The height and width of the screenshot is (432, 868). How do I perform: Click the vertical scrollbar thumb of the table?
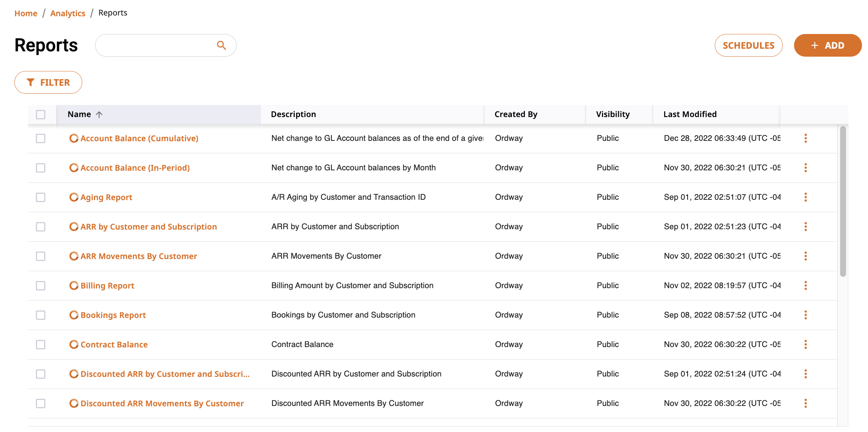(843, 201)
